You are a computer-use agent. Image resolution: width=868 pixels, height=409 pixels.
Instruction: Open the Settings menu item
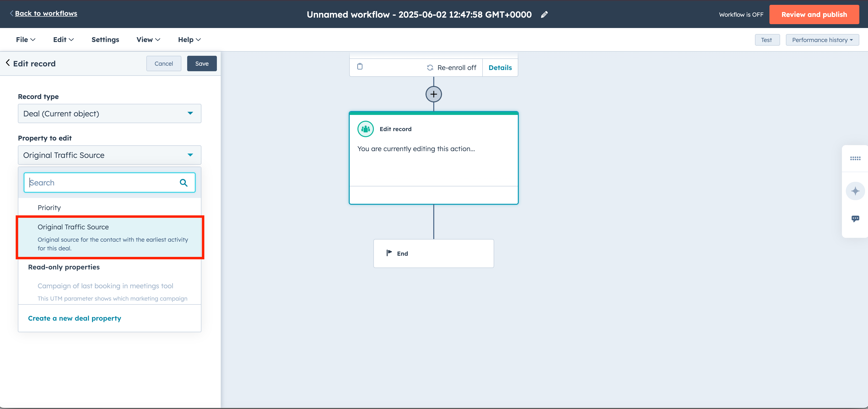(x=105, y=40)
